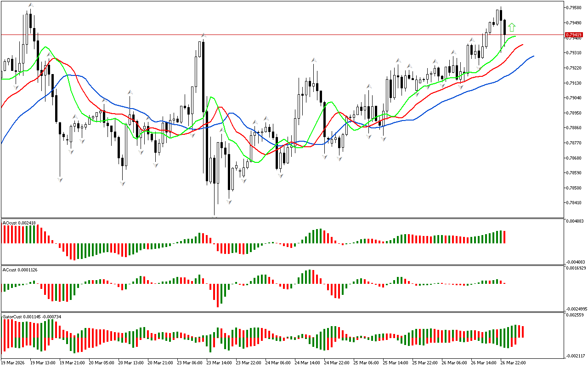
Task: Select the 23 Mar 14:00 time axis label
Action: click(218, 362)
